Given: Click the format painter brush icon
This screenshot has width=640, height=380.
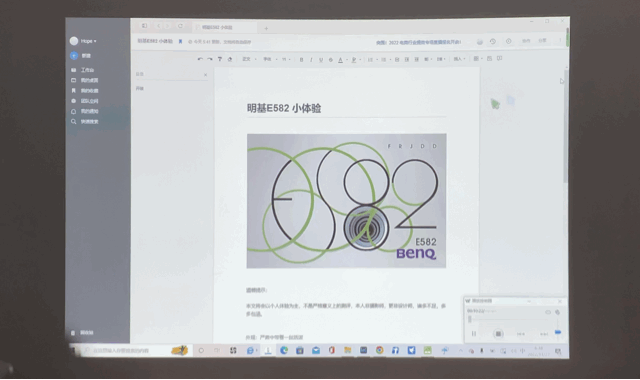Looking at the screenshot, I should pos(220,59).
